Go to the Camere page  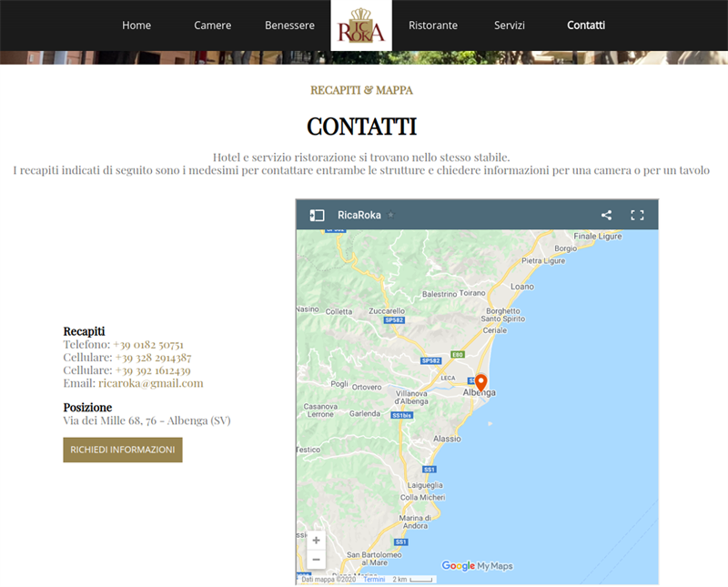[x=213, y=25]
